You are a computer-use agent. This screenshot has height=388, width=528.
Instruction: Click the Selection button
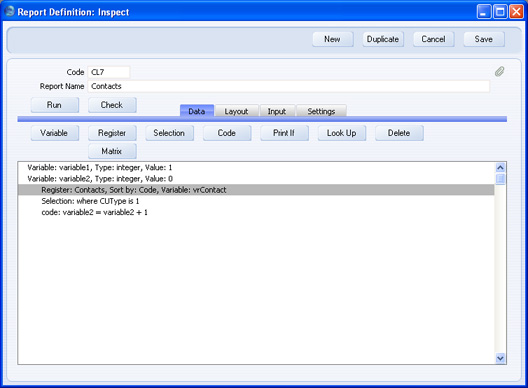click(x=169, y=133)
